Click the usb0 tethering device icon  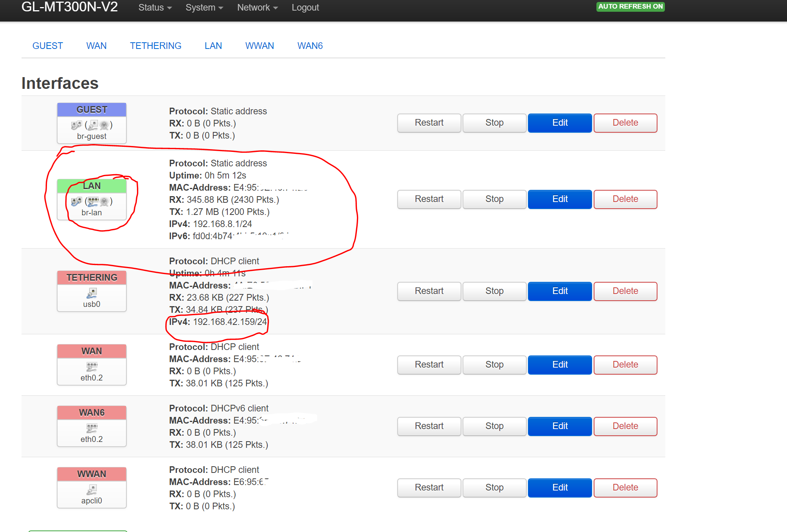[x=92, y=293]
